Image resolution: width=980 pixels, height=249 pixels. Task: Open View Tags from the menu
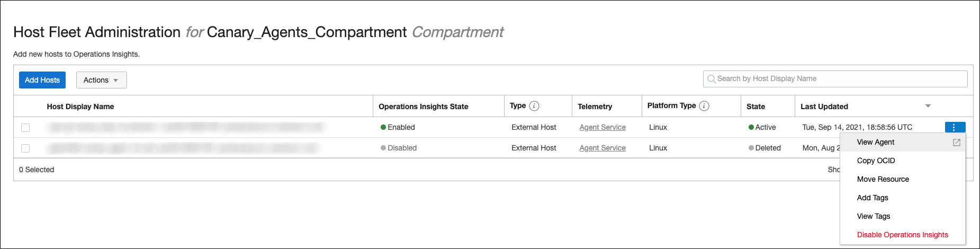873,216
